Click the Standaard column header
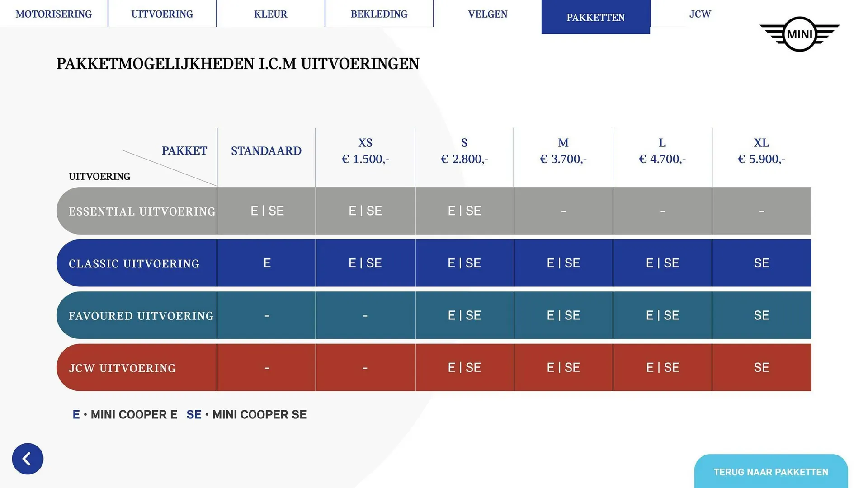 (x=266, y=151)
